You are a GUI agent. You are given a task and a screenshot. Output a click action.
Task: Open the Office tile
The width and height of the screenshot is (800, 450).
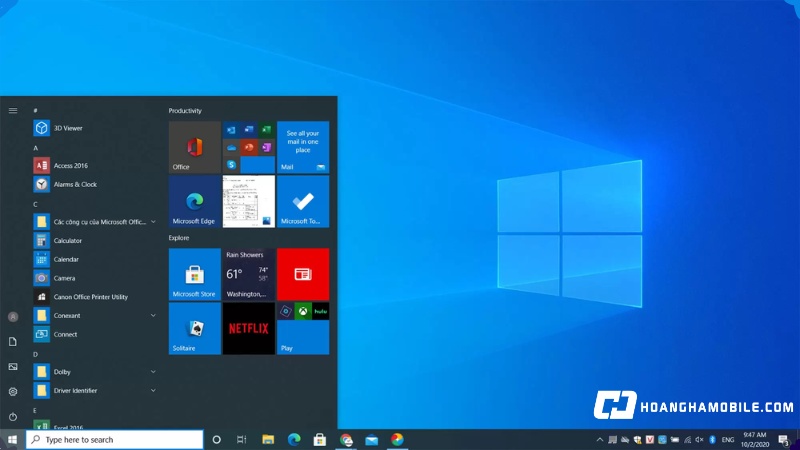point(194,147)
